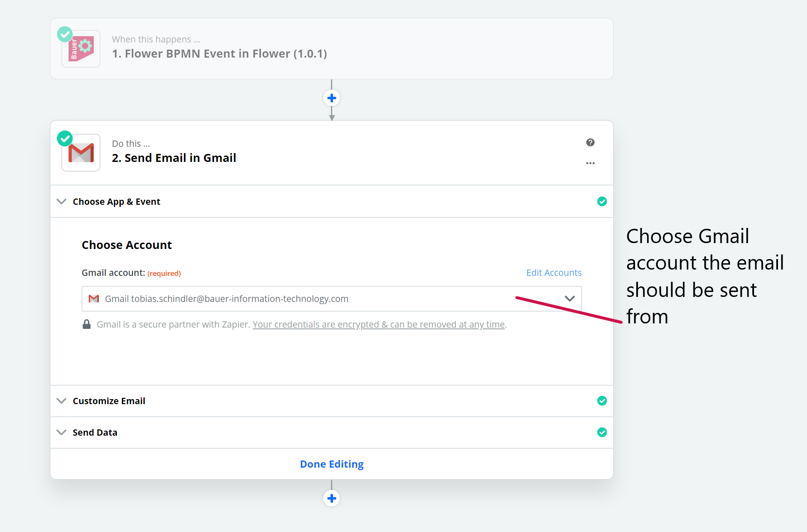
Task: Click the Send Data label
Action: coord(95,432)
